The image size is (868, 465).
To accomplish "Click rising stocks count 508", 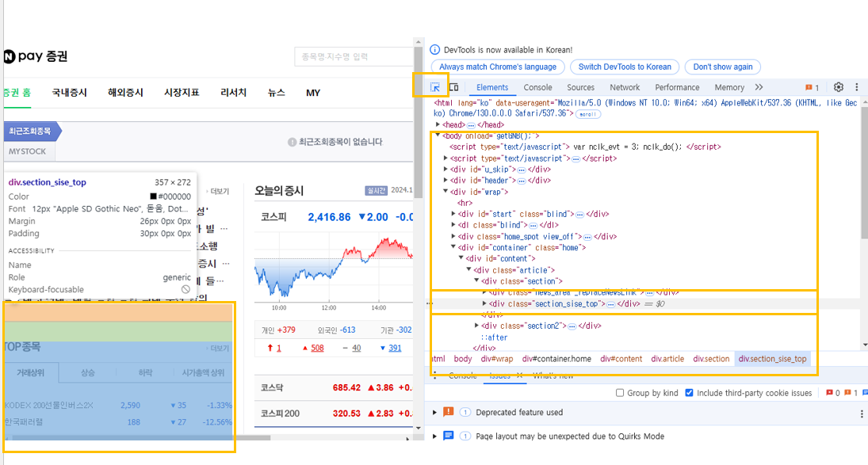I will click(x=317, y=348).
